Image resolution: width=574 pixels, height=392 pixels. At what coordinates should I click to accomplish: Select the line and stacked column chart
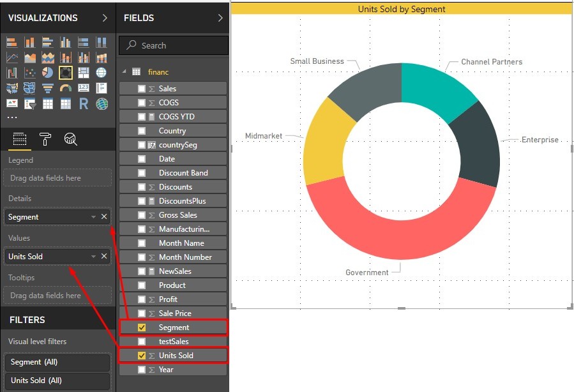click(x=66, y=58)
